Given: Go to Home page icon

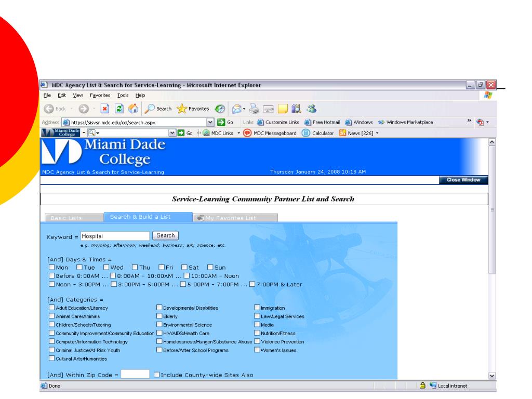Looking at the screenshot, I should (x=133, y=109).
